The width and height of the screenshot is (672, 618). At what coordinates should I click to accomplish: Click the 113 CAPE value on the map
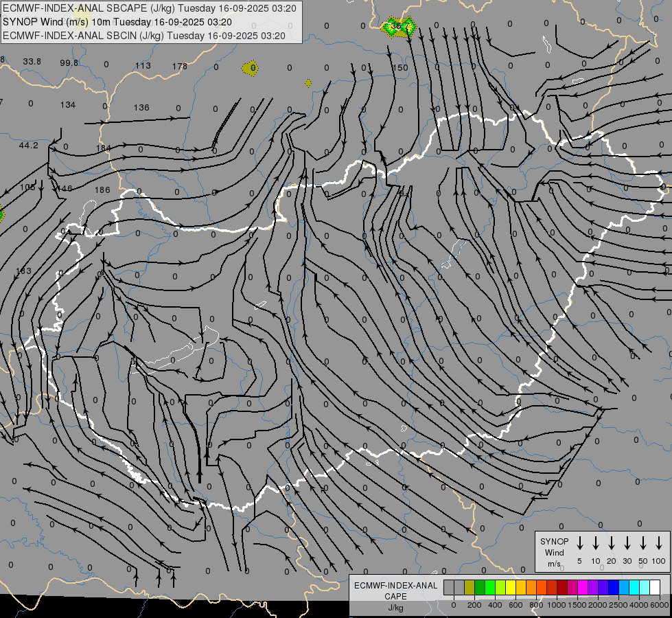[143, 66]
